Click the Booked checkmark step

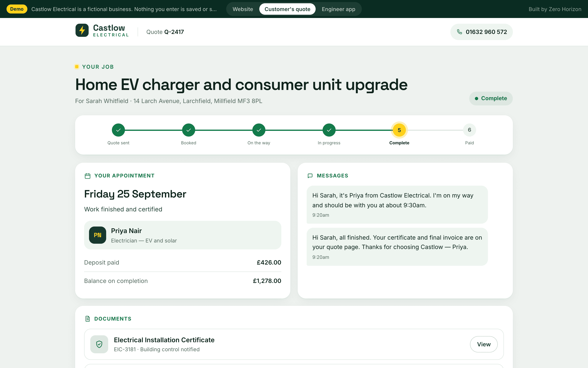coord(189,130)
